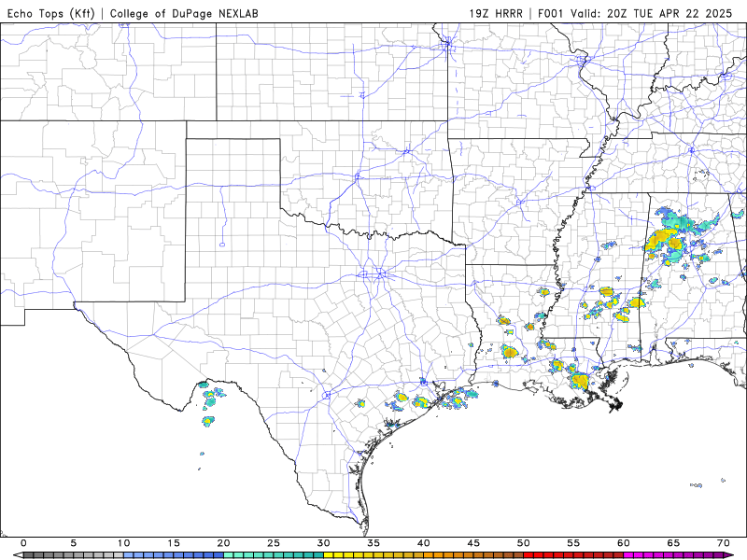The height and width of the screenshot is (560, 747).
Task: Click the "19Z HRRR" model run label
Action: pyautogui.click(x=496, y=13)
